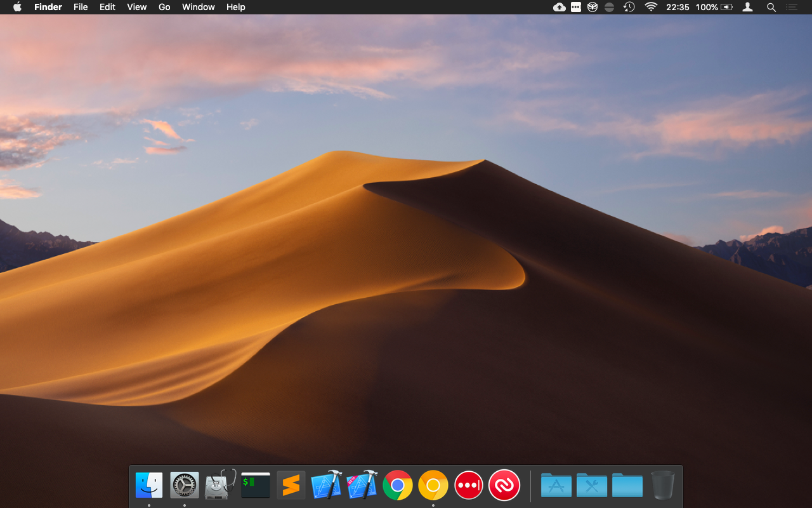Open Xcode Beta from the Dock
The image size is (812, 508).
(x=362, y=486)
